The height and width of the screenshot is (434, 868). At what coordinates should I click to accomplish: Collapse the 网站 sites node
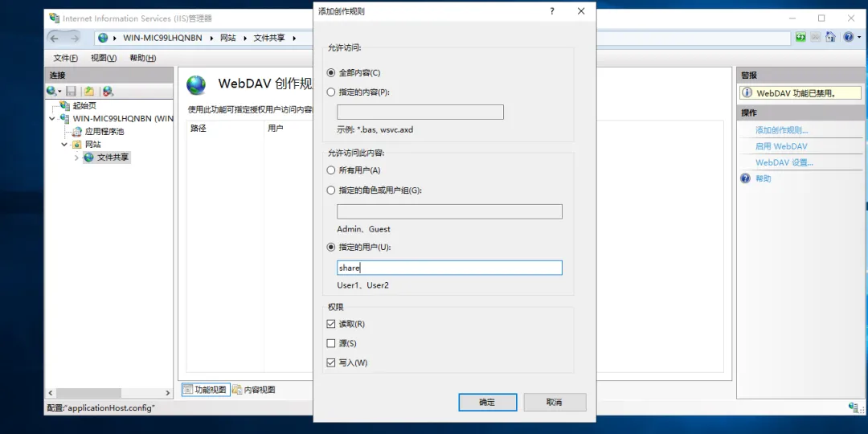click(64, 145)
